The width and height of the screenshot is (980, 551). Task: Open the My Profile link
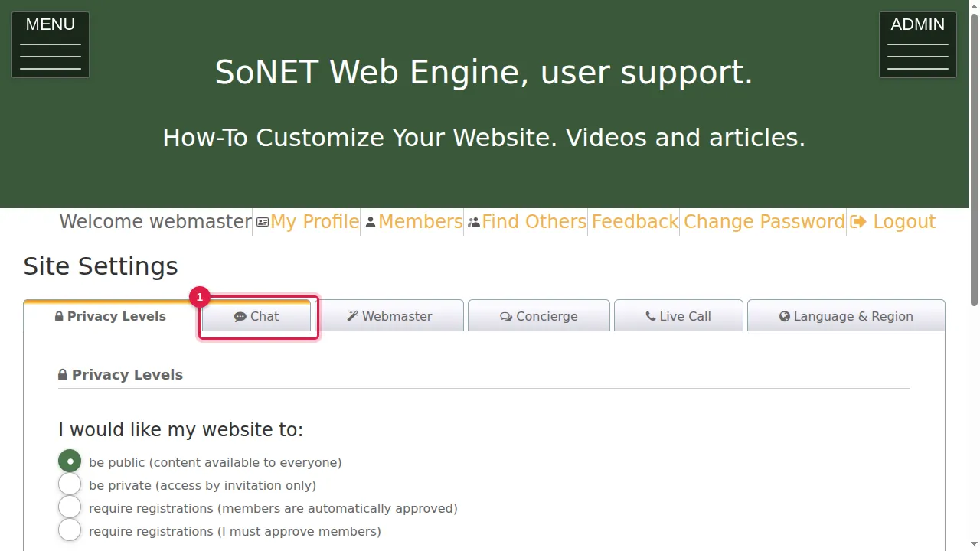pos(315,222)
